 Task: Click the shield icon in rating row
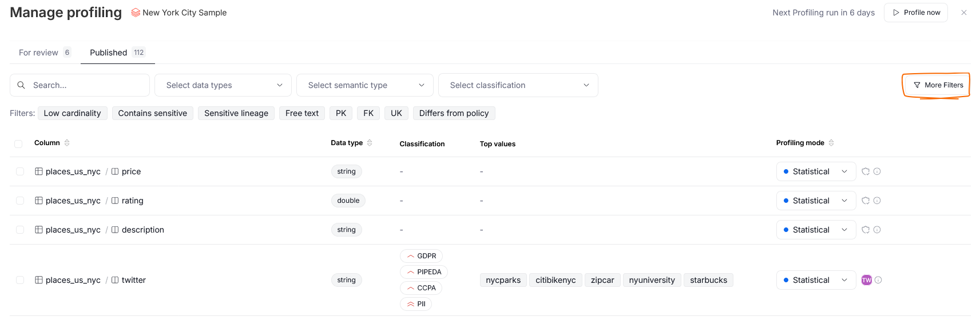[x=866, y=201]
